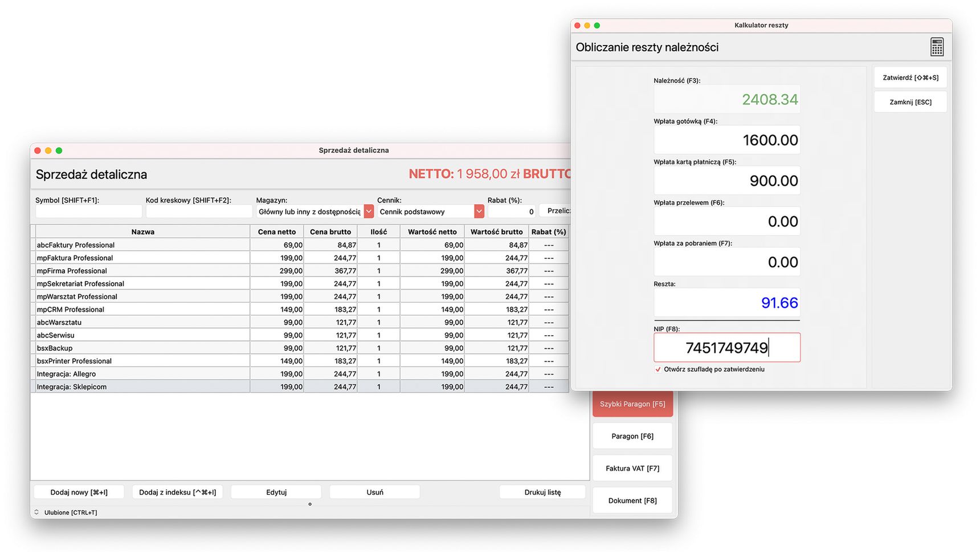Click Zamknij [ESC] button
Screen dimensions: 980x552
910,102
